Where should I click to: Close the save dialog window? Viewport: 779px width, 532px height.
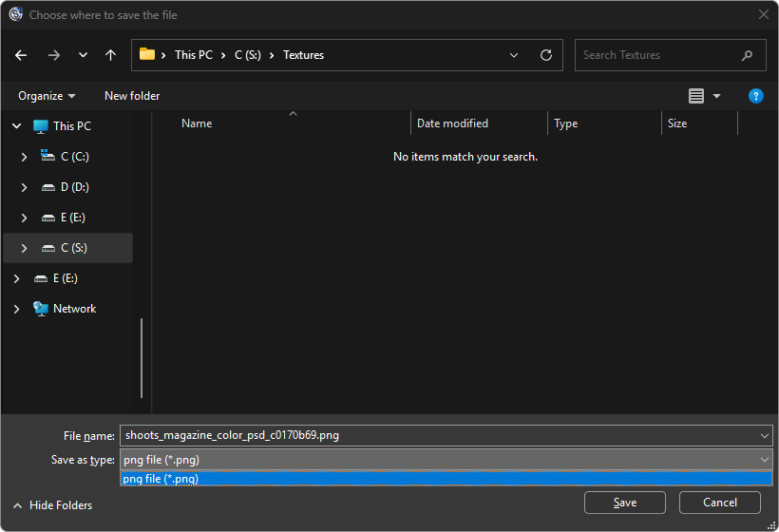click(764, 14)
